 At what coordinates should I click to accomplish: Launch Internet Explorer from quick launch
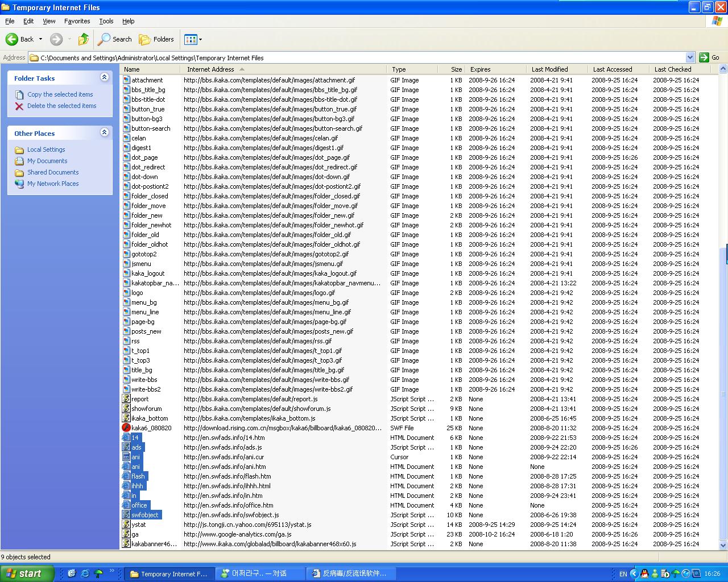point(85,573)
